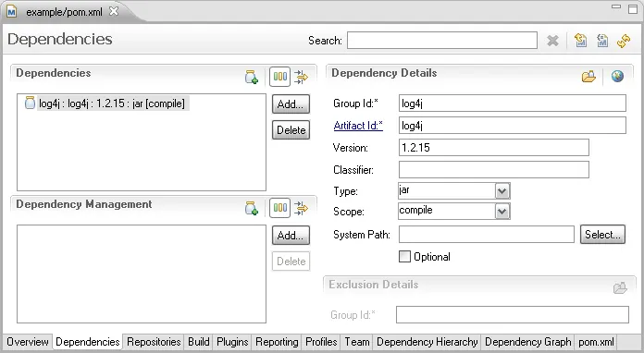
Task: Click Add button in Dependency Management section
Action: pyautogui.click(x=291, y=236)
